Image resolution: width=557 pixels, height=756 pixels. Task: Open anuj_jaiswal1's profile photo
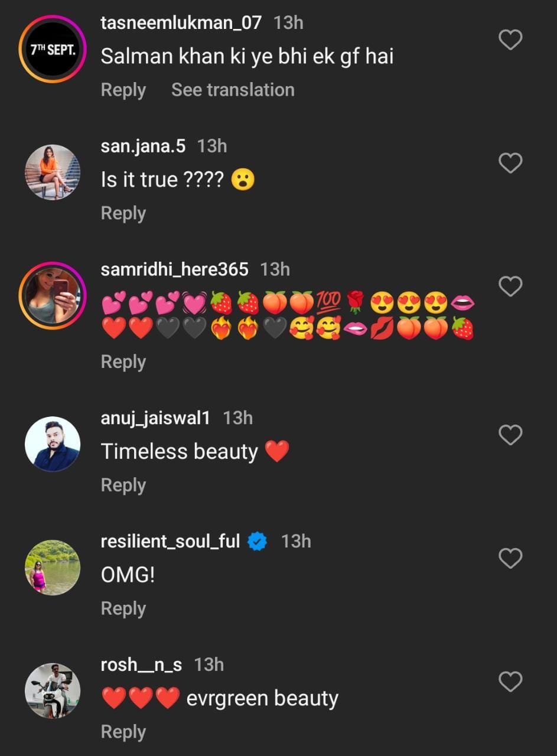click(53, 444)
